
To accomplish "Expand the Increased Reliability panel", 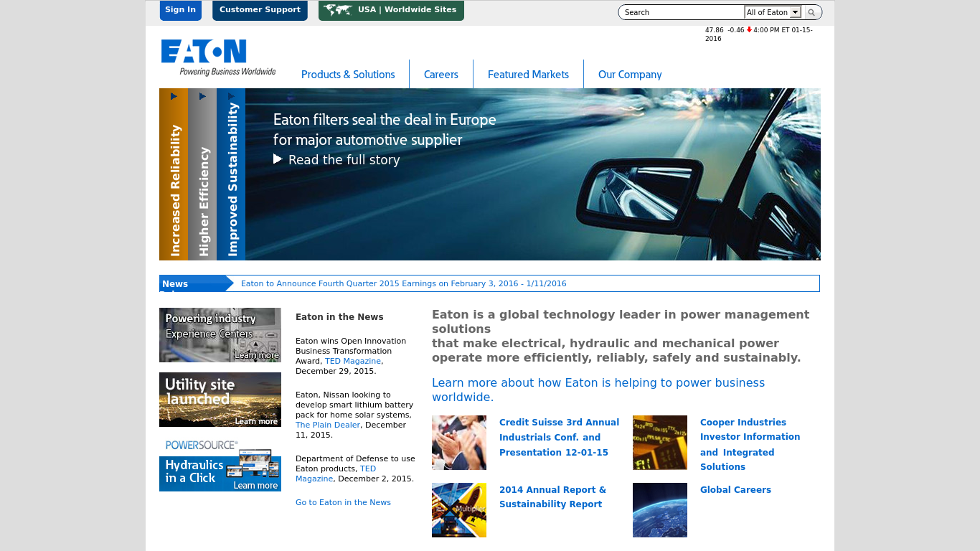I will pos(174,174).
